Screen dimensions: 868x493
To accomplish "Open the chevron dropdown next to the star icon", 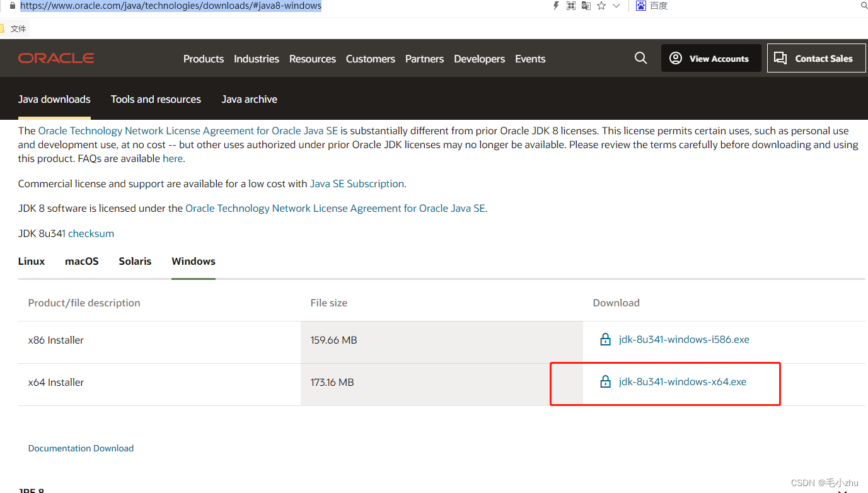I will coord(616,6).
